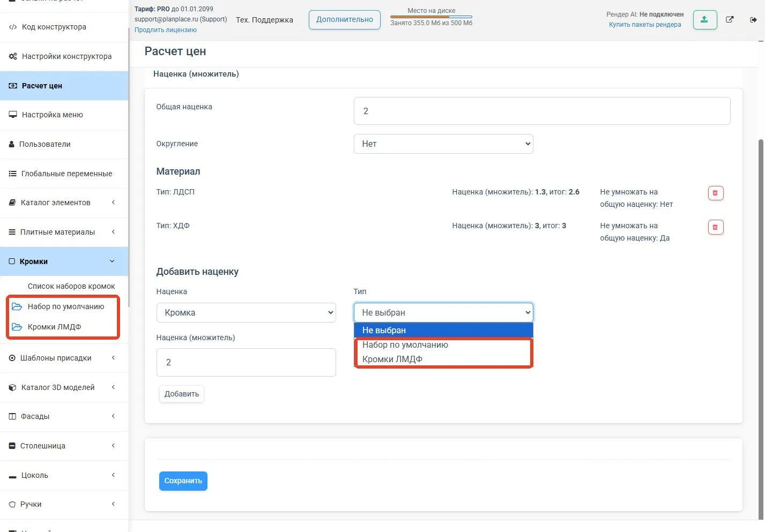Click the Код конструктора code icon
The width and height of the screenshot is (765, 532).
click(13, 27)
